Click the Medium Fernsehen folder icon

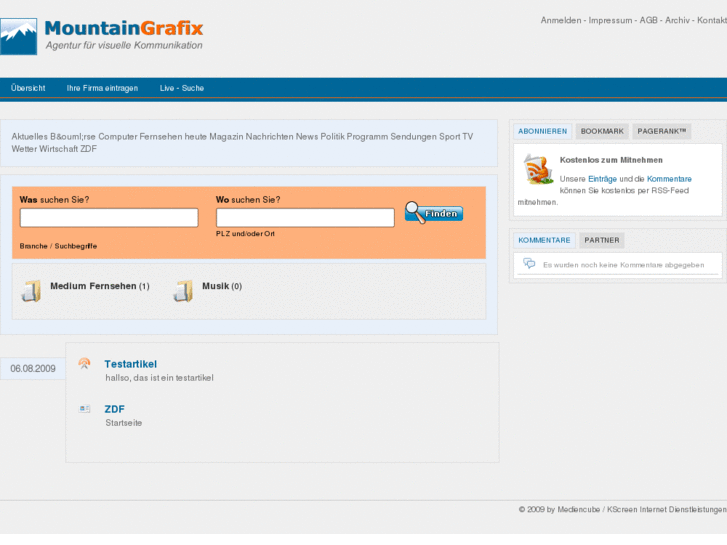pos(32,290)
